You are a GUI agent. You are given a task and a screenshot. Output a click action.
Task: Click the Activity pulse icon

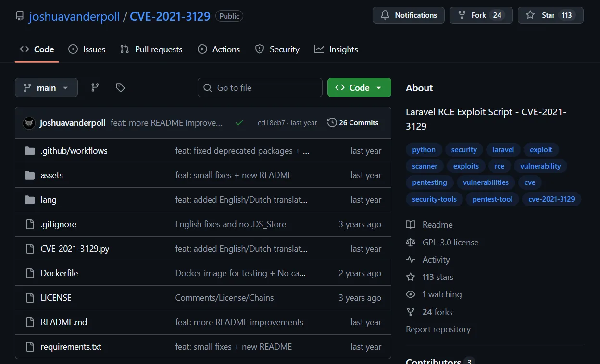(411, 260)
